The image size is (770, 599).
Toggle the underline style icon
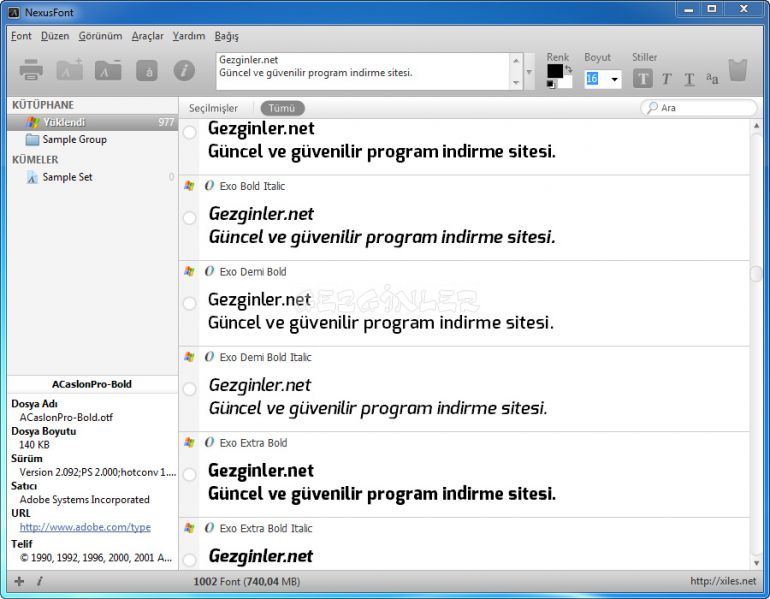pos(689,79)
